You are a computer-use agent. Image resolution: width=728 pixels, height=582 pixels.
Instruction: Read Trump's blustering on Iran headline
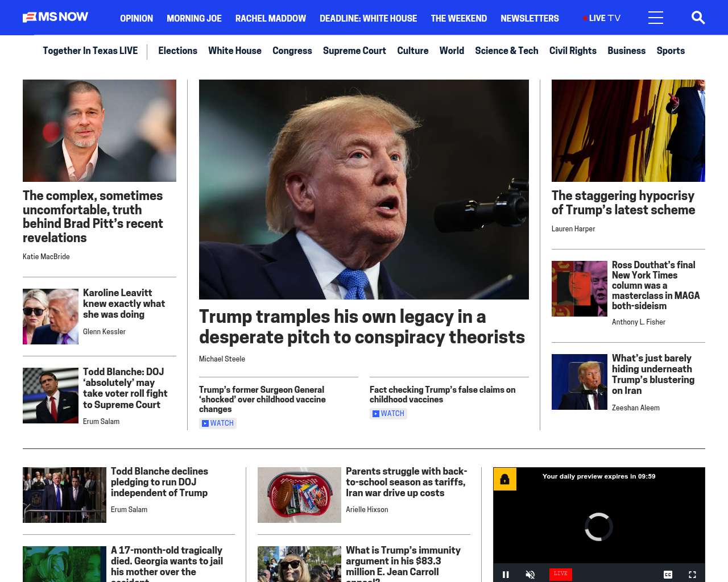[653, 375]
